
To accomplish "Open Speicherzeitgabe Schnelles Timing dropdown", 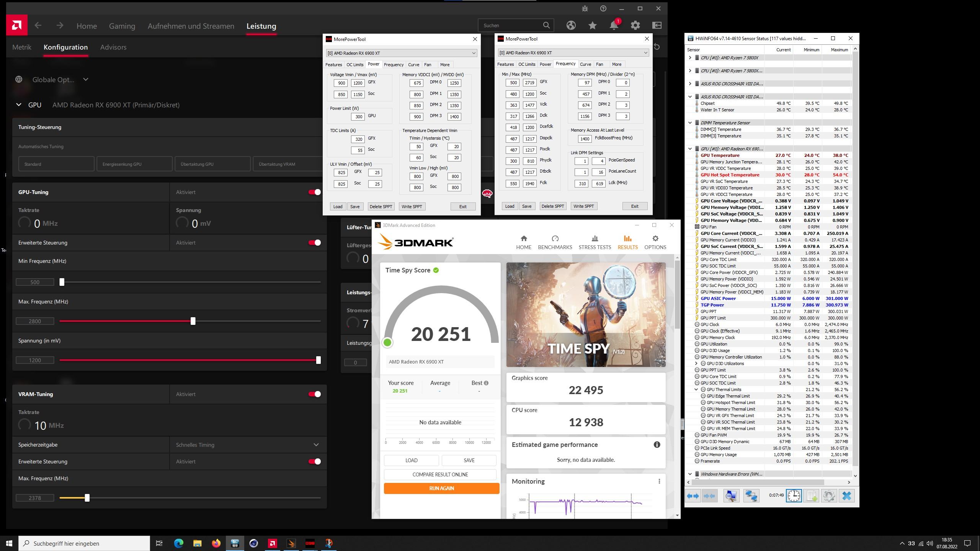I will point(248,445).
